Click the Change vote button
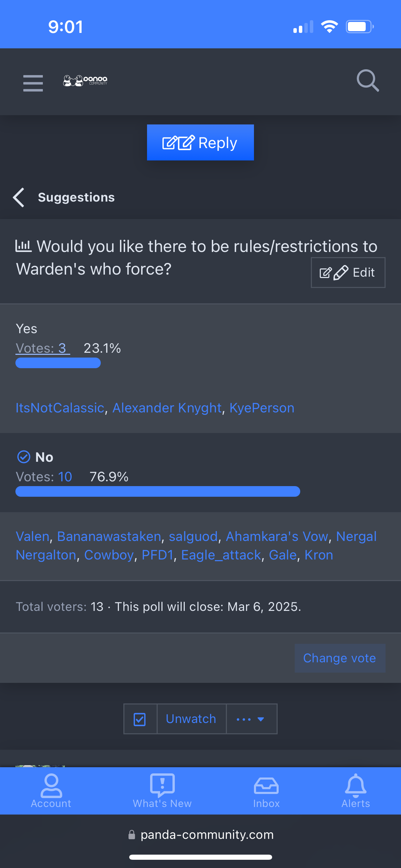 [x=340, y=658]
